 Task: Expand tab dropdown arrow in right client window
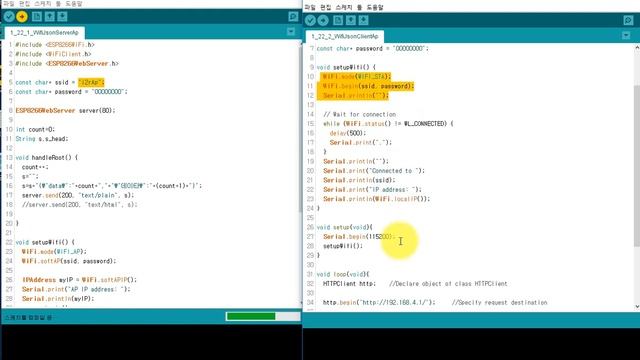pos(626,36)
